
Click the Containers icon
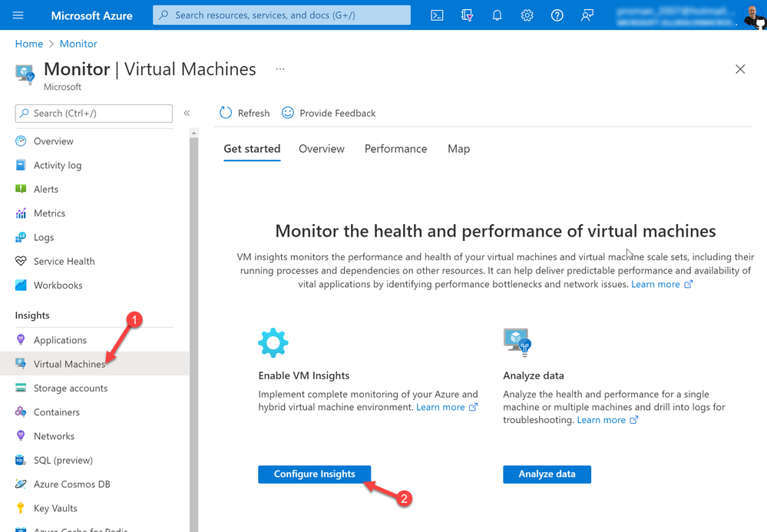[x=21, y=411]
